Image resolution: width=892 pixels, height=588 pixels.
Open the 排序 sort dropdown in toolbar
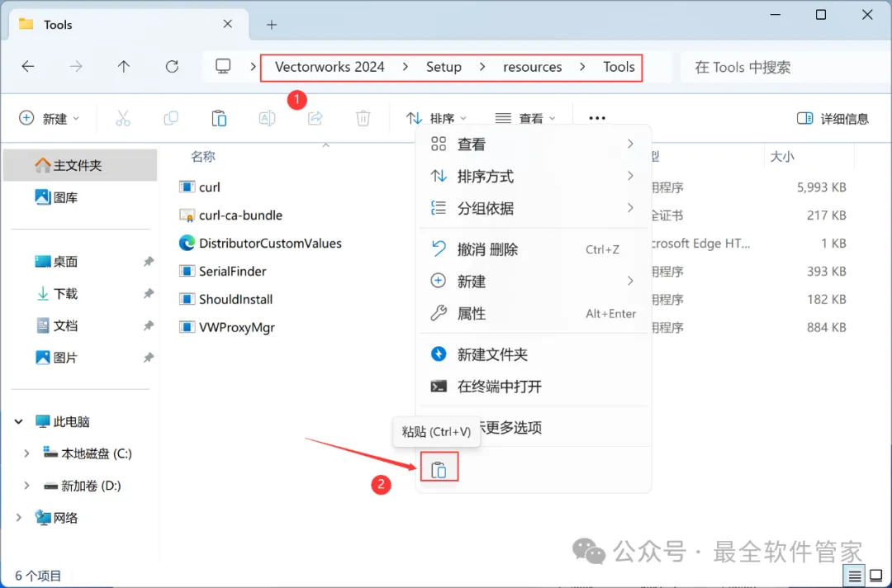(436, 118)
